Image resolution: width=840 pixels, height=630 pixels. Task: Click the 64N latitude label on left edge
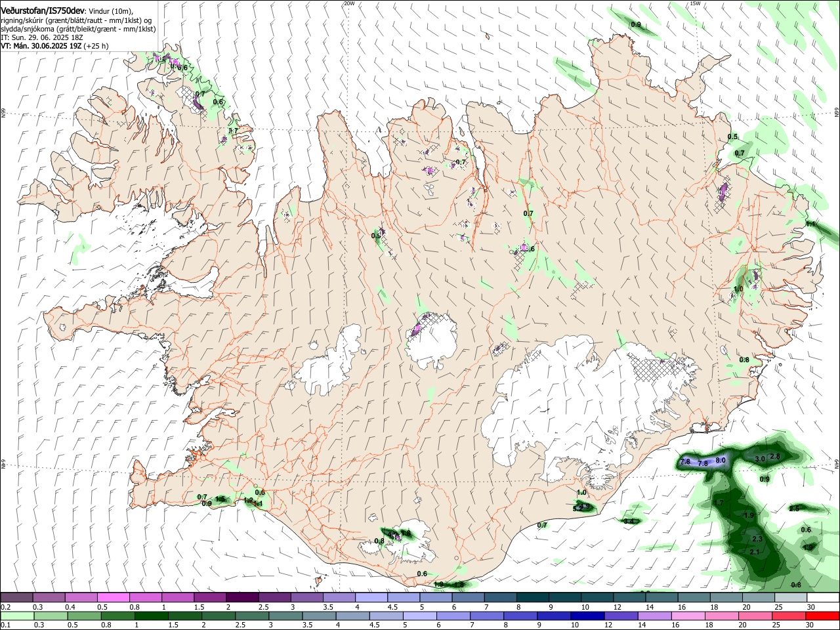tap(3, 464)
